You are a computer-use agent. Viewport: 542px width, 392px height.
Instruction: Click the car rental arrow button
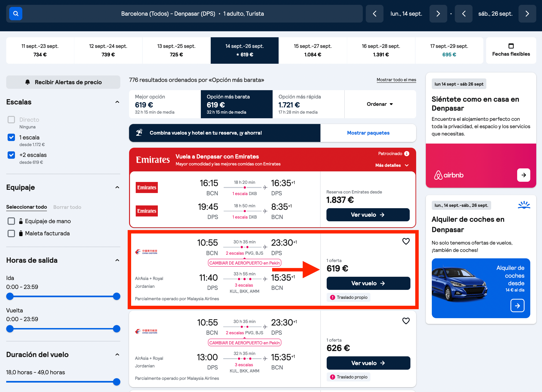point(517,306)
